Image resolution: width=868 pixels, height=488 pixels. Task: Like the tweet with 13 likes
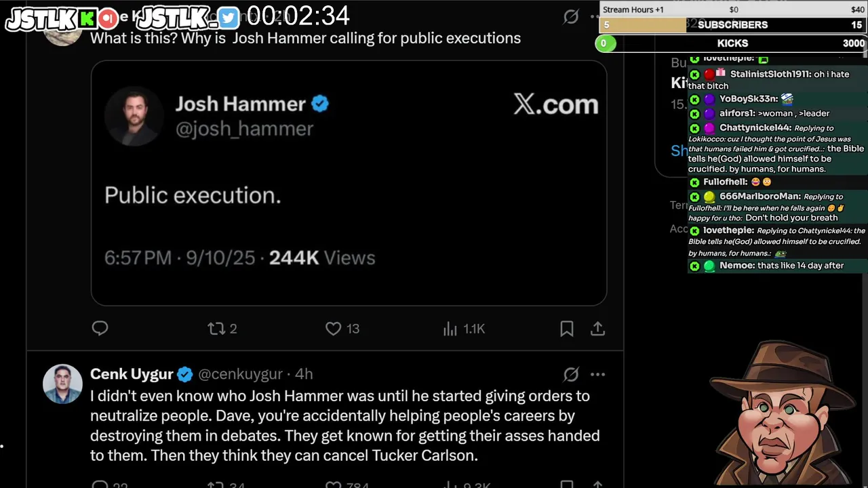pos(342,329)
